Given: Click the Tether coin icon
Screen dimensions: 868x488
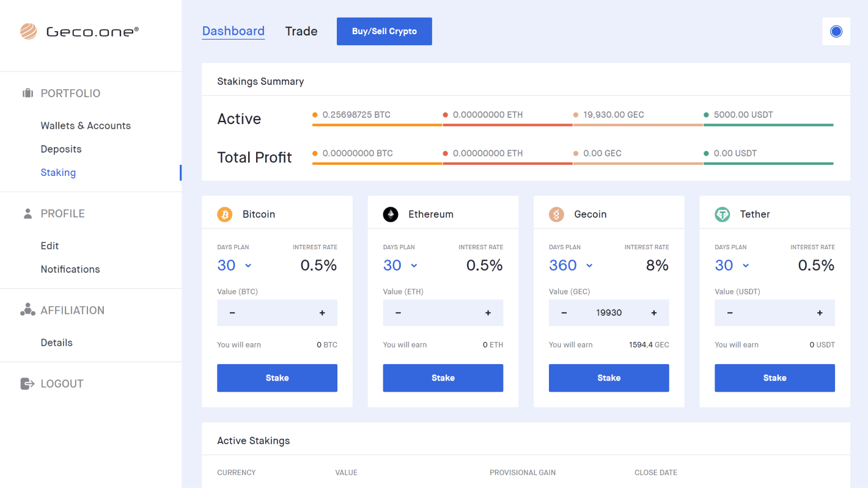Looking at the screenshot, I should (x=723, y=214).
